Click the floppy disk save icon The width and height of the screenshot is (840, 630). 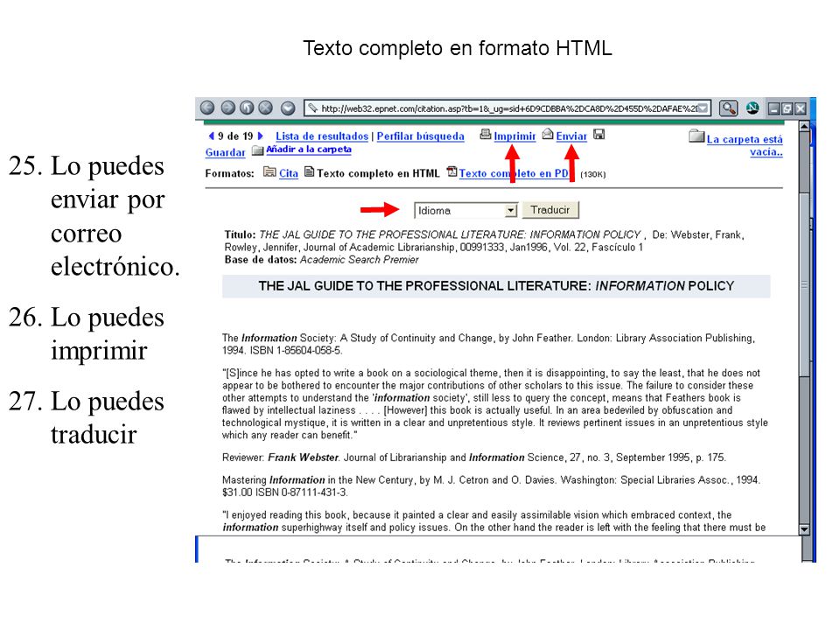tap(599, 135)
